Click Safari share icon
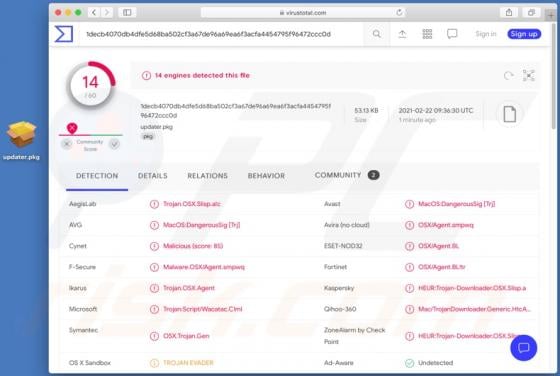Screen dimensions: 560x376 tap(509, 12)
